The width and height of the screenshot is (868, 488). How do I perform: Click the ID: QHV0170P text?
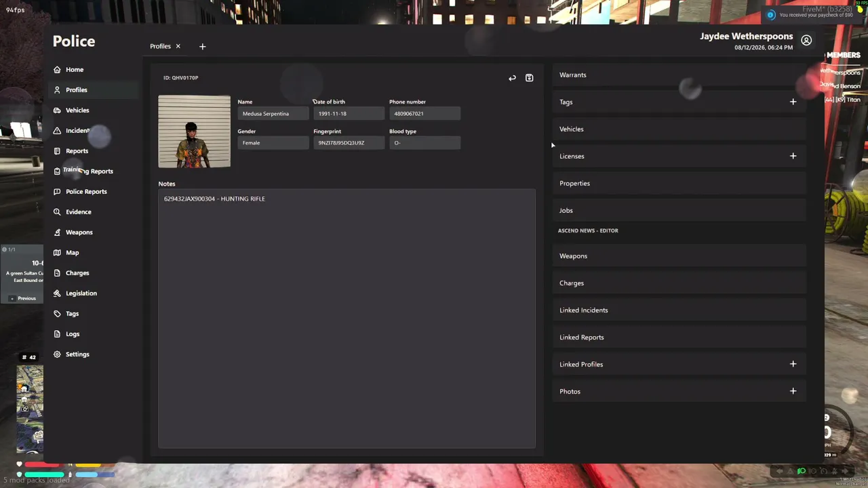click(181, 78)
